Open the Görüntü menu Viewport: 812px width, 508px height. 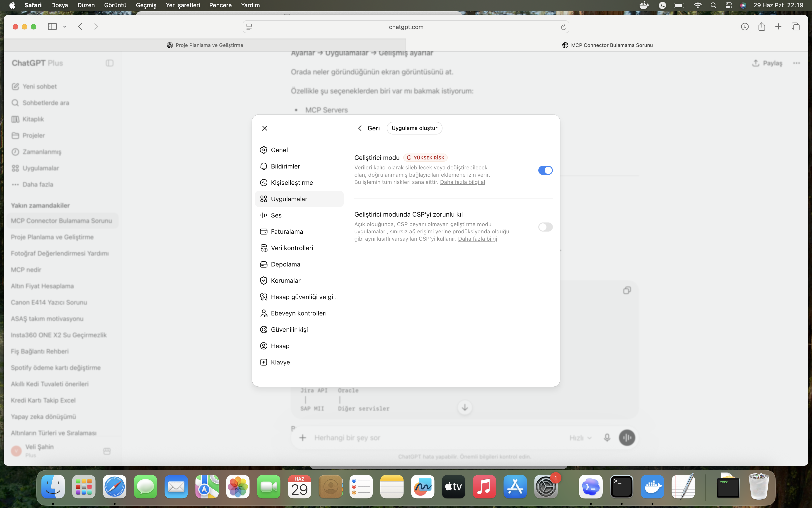click(x=115, y=5)
